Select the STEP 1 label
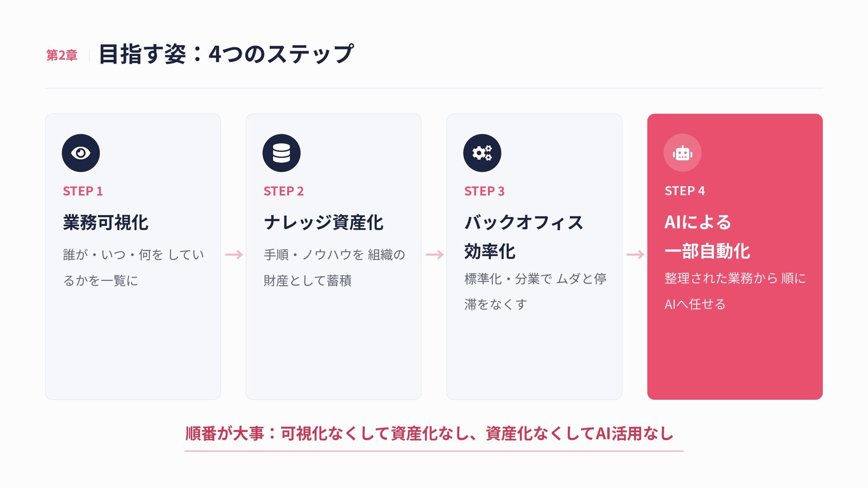Image resolution: width=868 pixels, height=488 pixels. coord(83,191)
